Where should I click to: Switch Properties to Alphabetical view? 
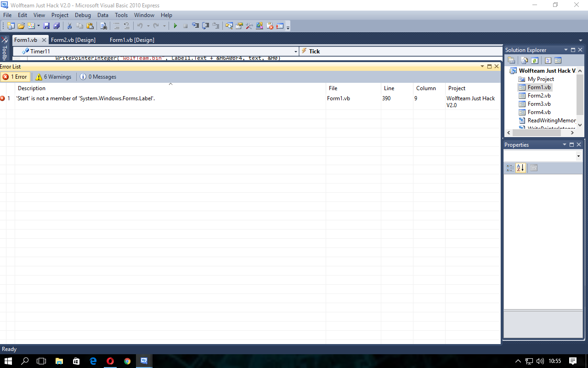[x=520, y=168]
